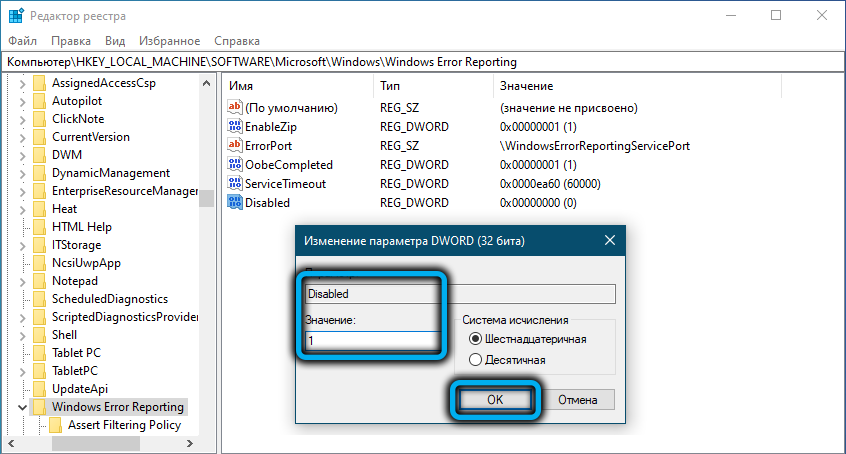Select the EnableZip DWORD value icon
The image size is (846, 454).
[236, 127]
